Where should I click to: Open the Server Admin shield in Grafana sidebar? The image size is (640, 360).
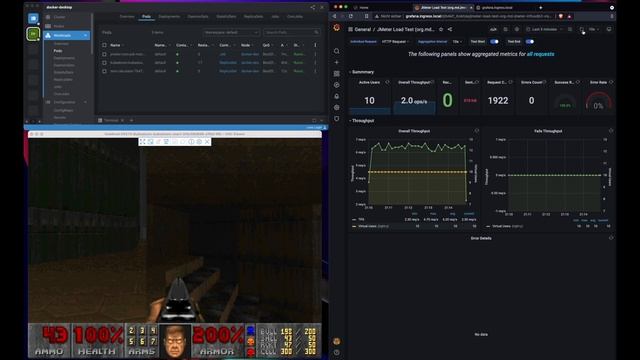click(336, 119)
